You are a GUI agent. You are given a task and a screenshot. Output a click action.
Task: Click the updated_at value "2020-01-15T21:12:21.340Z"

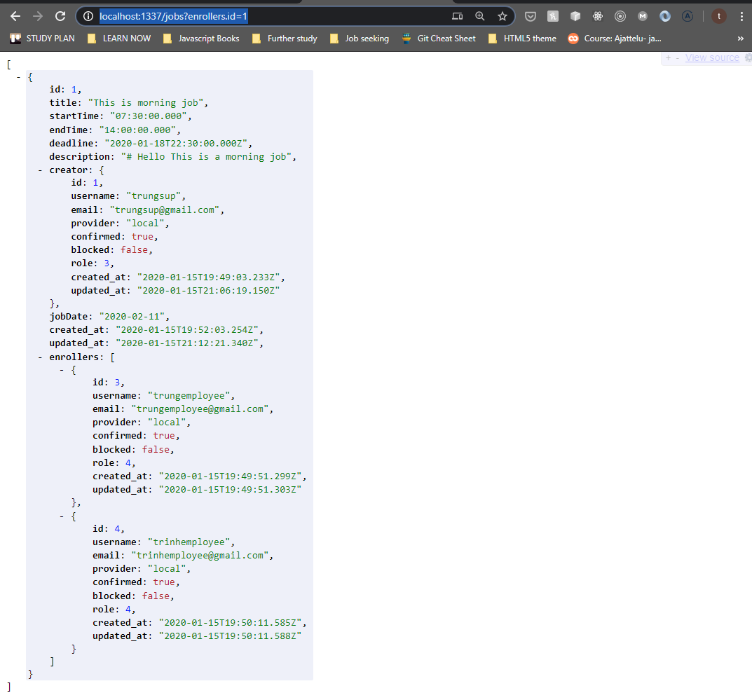coord(186,343)
